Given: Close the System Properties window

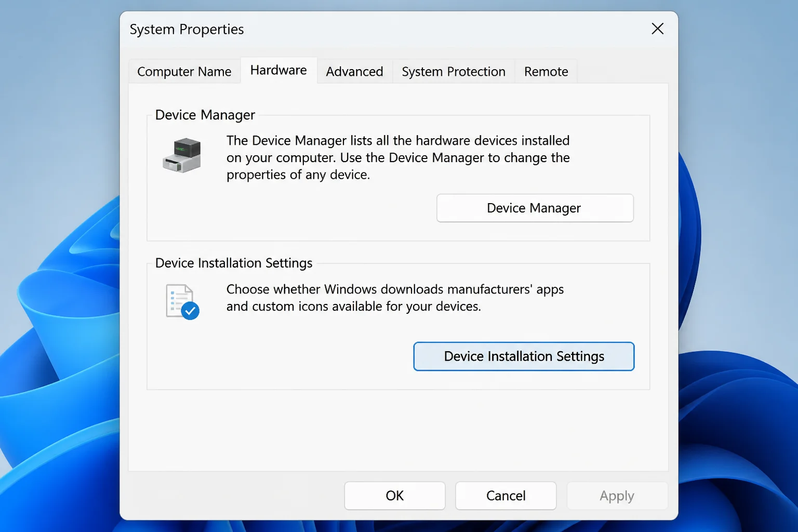Looking at the screenshot, I should 658,29.
